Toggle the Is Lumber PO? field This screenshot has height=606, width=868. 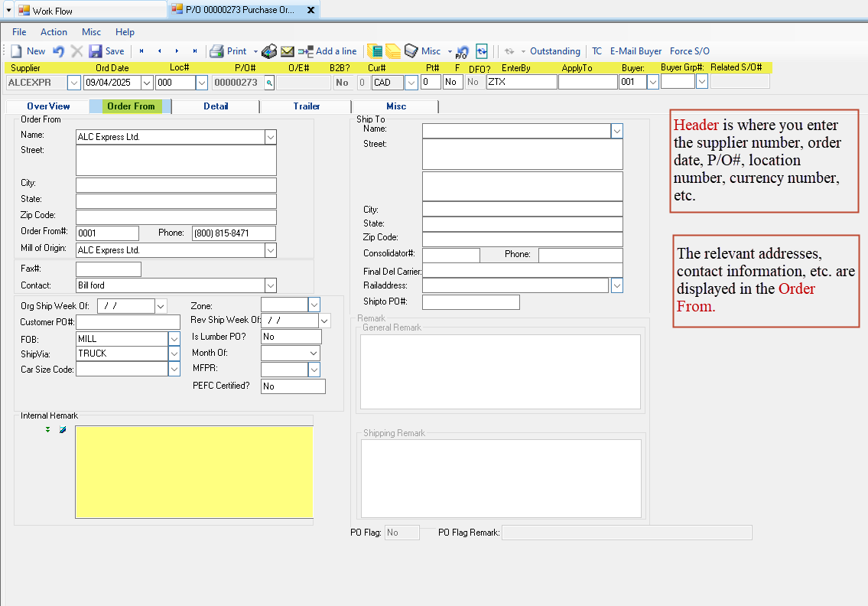click(291, 337)
